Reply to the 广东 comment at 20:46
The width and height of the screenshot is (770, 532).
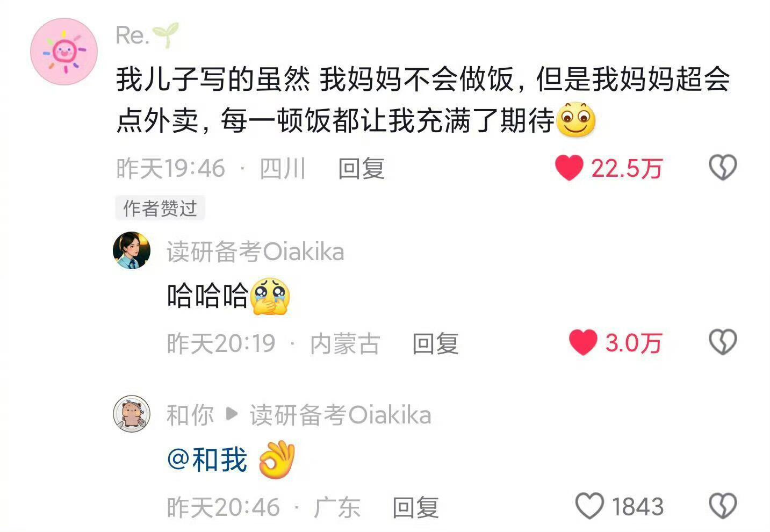coord(415,507)
